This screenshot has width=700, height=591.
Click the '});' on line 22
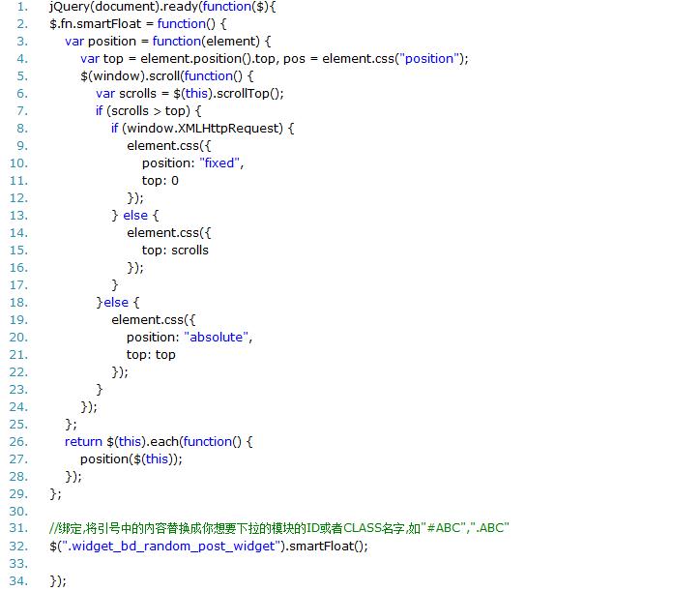(x=120, y=372)
